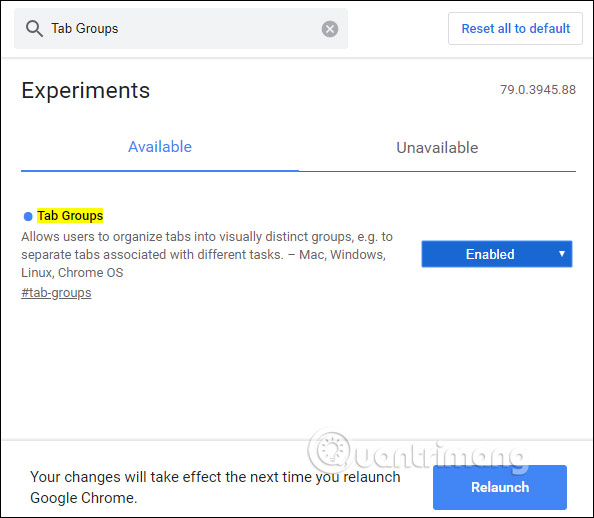Click the highlighted Tab Groups title
This screenshot has height=518, width=594.
(x=70, y=216)
